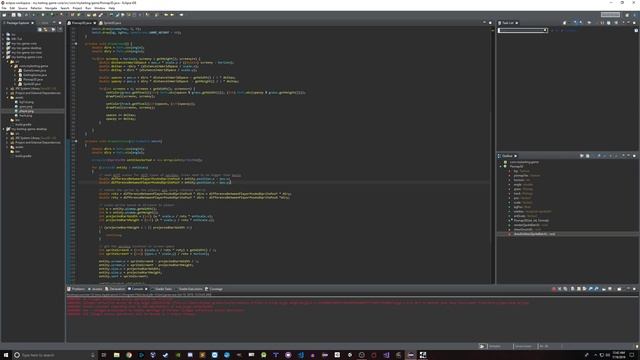The height and width of the screenshot is (360, 640).
Task: Open the Source menu
Action: click(22, 8)
